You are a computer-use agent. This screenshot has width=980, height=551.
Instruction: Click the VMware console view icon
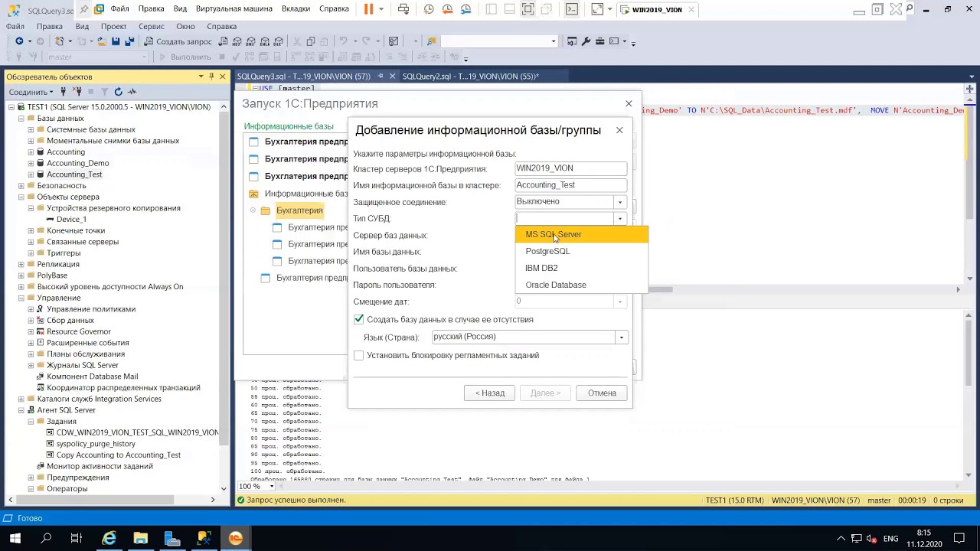pos(572,9)
